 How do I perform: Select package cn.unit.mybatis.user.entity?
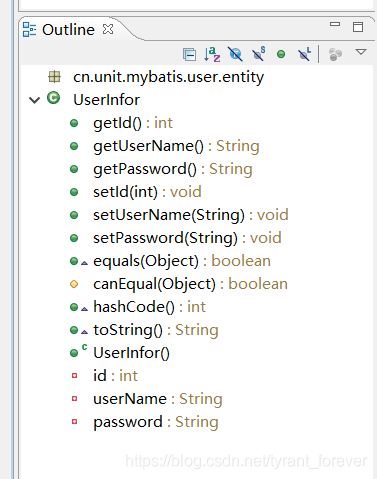(x=168, y=77)
